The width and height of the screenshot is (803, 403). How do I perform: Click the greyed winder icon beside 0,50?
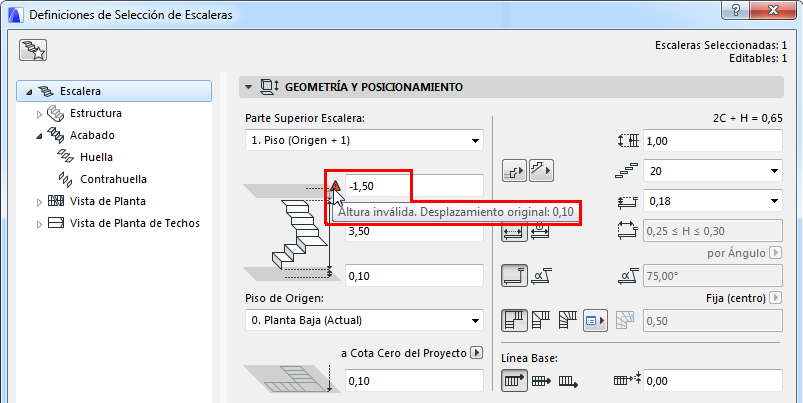pos(625,321)
